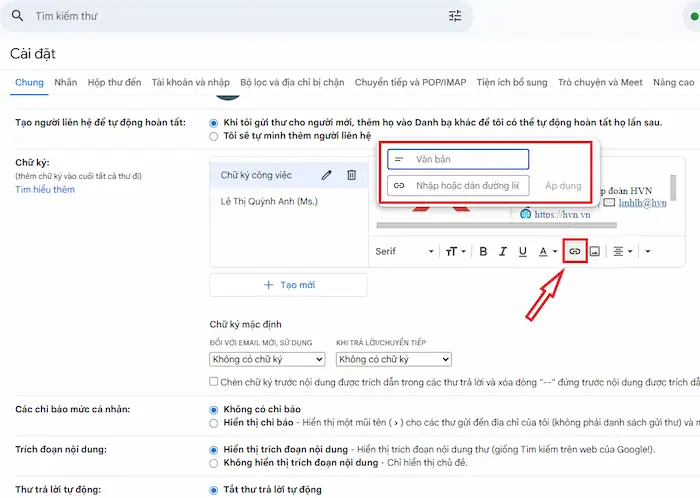The image size is (700, 498).
Task: Open search filter options icon
Action: pos(455,16)
